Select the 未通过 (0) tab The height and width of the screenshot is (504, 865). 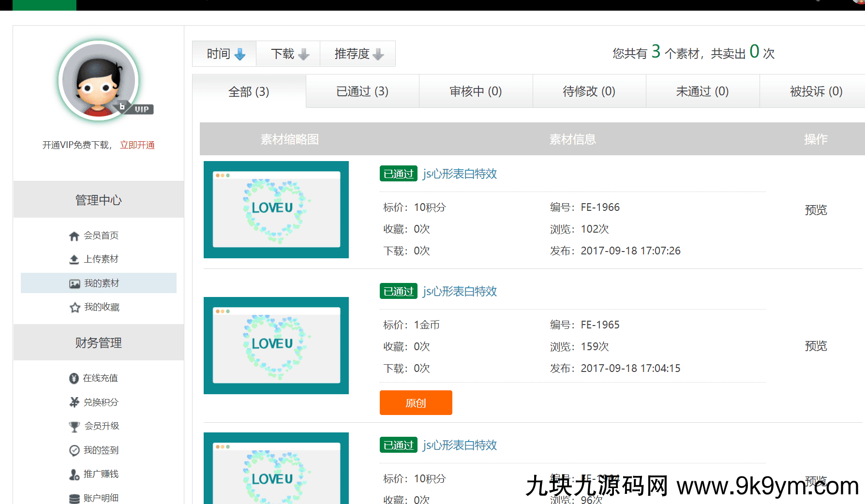[x=702, y=91]
